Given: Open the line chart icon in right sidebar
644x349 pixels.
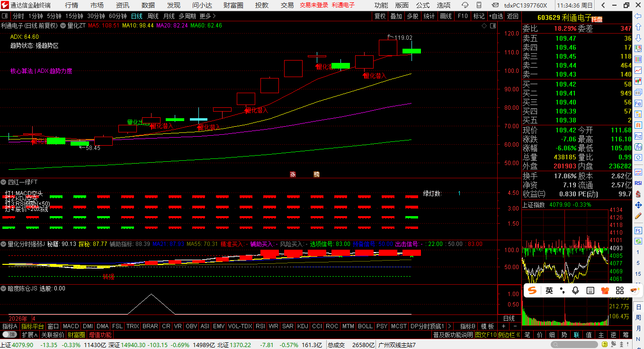Looking at the screenshot, I should tap(638, 70).
